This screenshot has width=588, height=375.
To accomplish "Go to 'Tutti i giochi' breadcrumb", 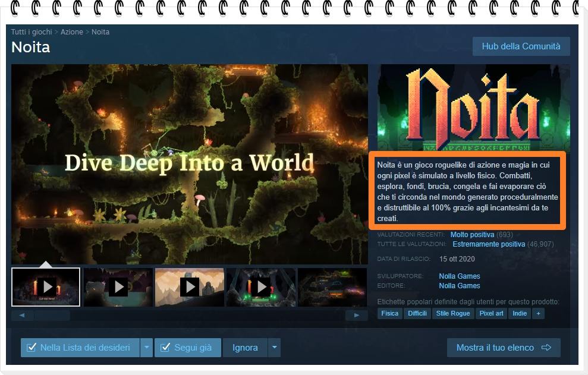I will [x=32, y=32].
